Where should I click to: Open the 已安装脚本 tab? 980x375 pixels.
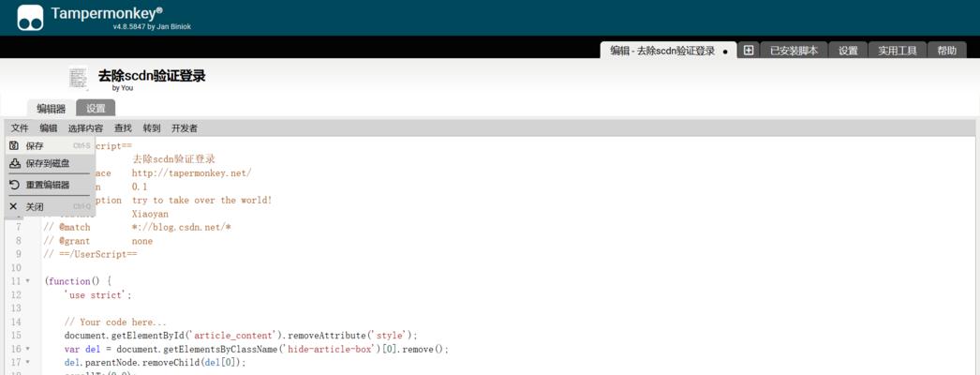[794, 51]
